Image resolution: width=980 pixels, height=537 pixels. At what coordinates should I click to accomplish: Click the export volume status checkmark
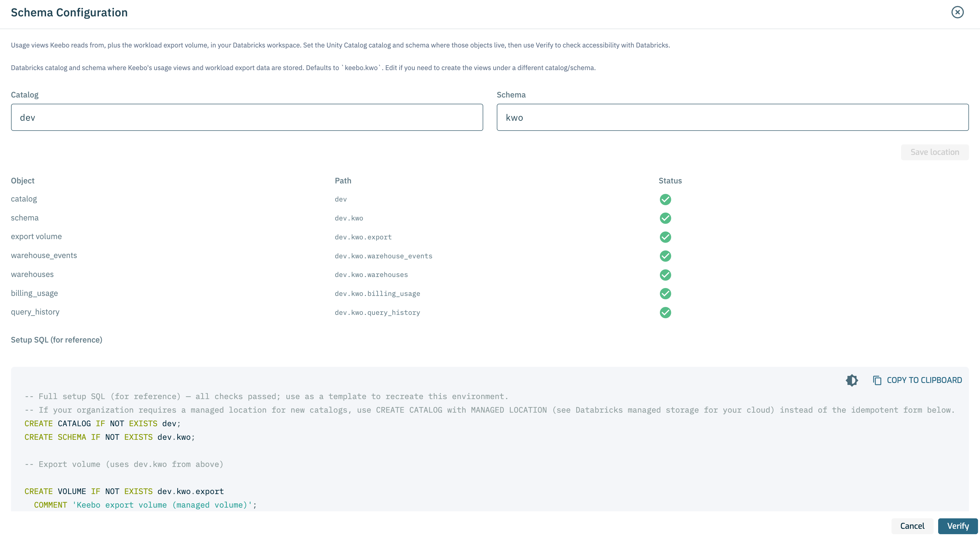[x=665, y=237]
